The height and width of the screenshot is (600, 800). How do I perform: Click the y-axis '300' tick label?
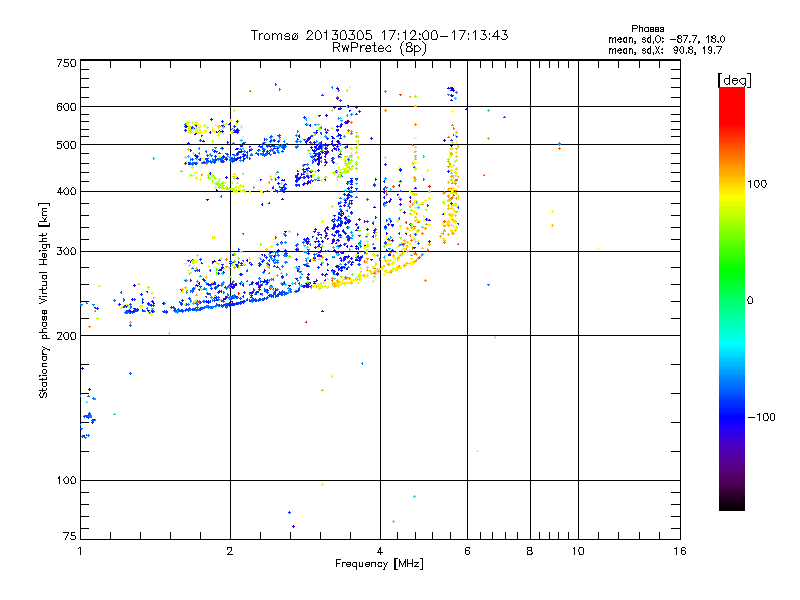tap(66, 252)
